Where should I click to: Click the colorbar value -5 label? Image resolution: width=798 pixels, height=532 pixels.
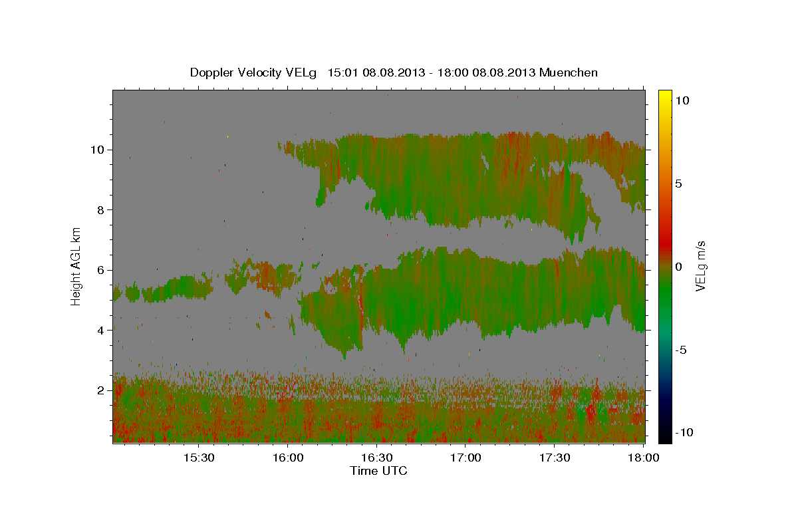pyautogui.click(x=681, y=350)
